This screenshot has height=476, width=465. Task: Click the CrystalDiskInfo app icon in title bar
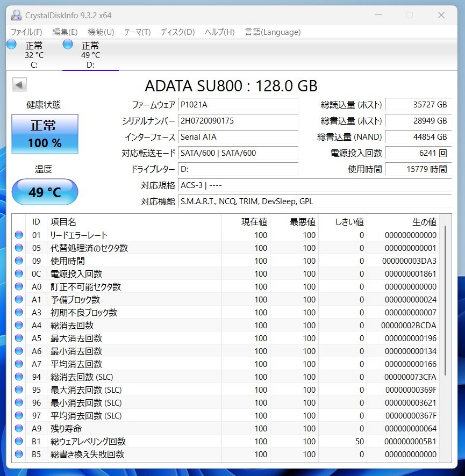(16, 15)
